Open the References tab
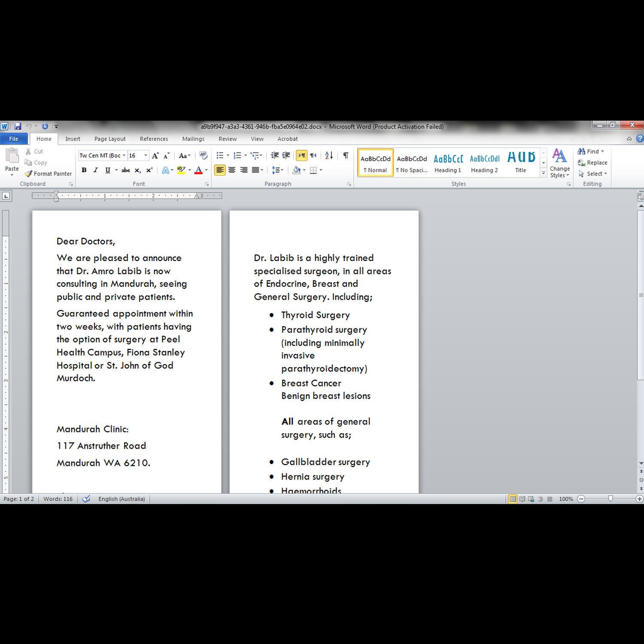This screenshot has width=644, height=644. pos(154,139)
